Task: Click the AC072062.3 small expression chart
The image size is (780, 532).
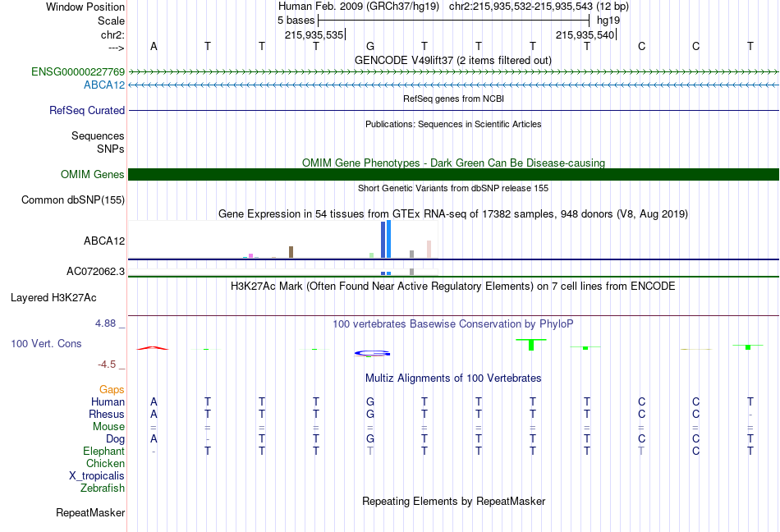Action: [283, 273]
